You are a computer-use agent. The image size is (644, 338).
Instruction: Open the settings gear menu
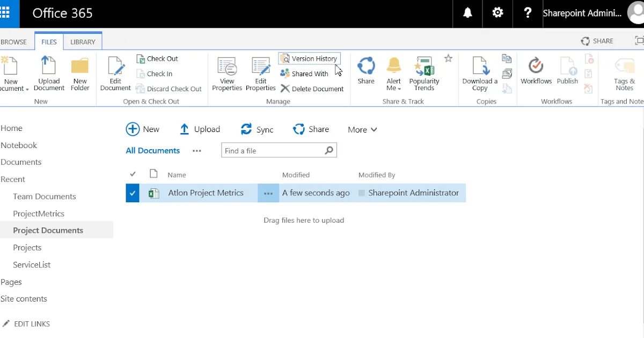pos(497,13)
